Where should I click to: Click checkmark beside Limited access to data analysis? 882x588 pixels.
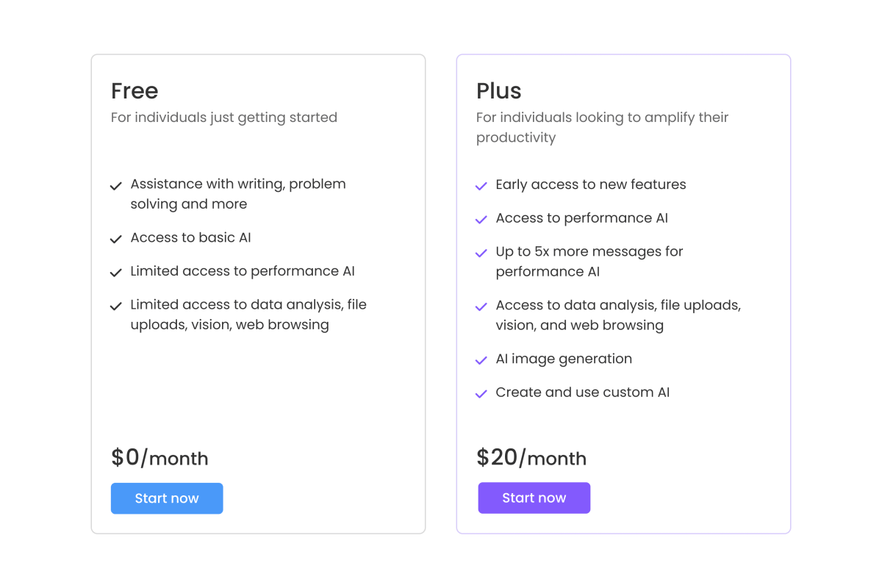click(x=115, y=306)
